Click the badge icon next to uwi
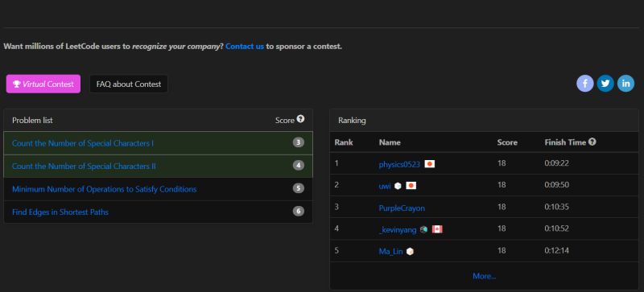The image size is (644, 292). point(398,186)
